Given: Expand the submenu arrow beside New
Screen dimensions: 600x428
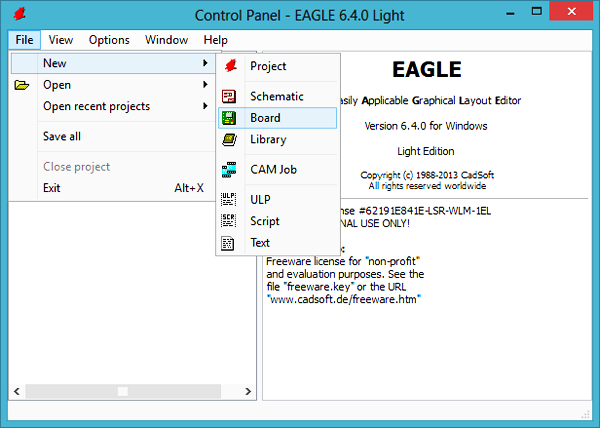Looking at the screenshot, I should point(205,63).
